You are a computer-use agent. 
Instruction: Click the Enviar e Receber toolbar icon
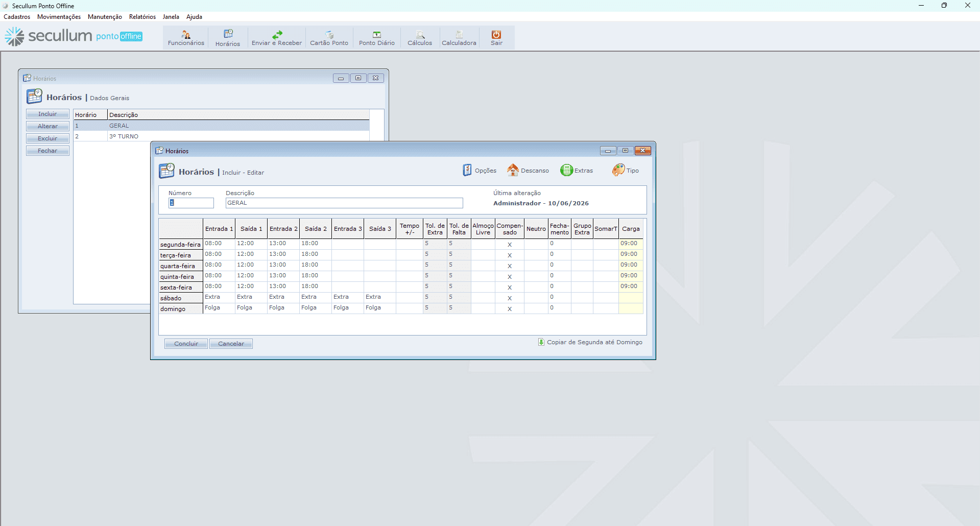coord(277,38)
